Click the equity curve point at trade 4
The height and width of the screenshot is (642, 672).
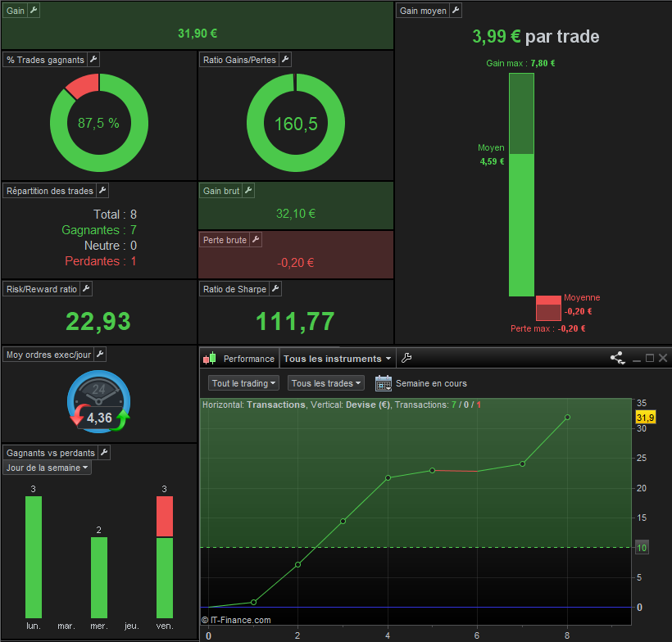tap(388, 477)
